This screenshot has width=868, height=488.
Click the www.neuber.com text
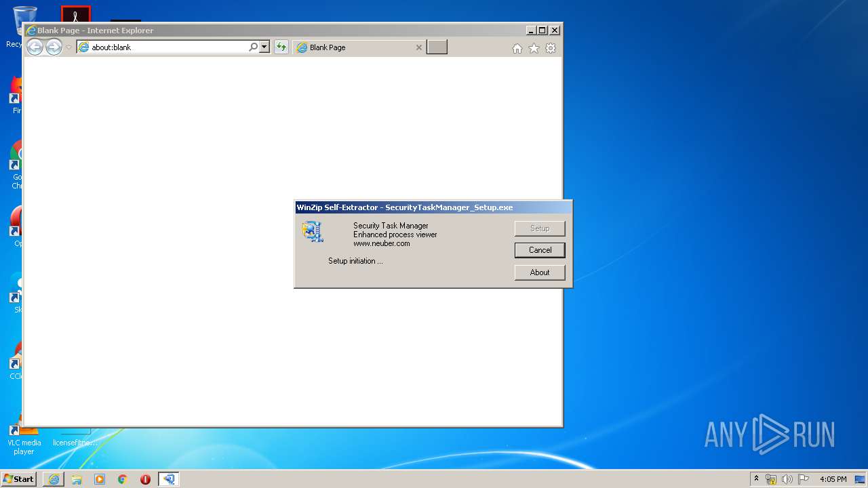point(381,243)
